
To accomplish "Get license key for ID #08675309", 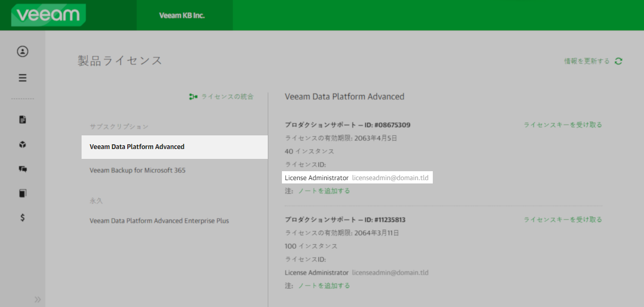I will (563, 125).
